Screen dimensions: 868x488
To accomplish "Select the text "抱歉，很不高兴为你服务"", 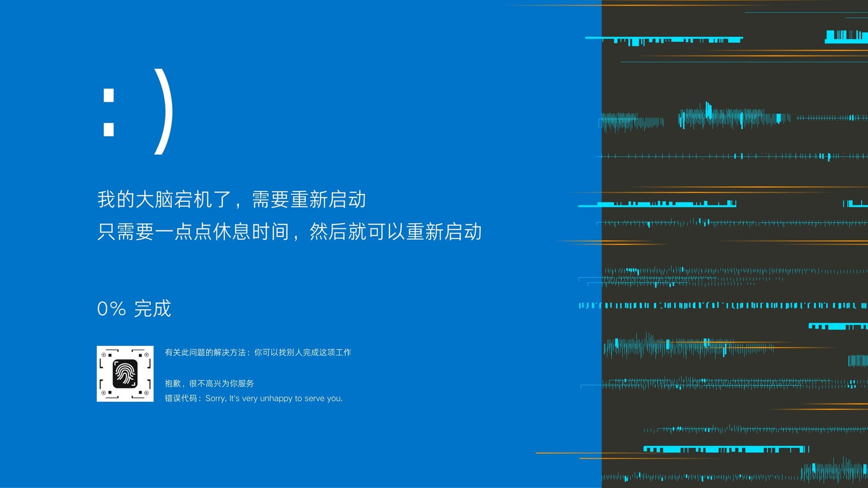I will click(209, 383).
